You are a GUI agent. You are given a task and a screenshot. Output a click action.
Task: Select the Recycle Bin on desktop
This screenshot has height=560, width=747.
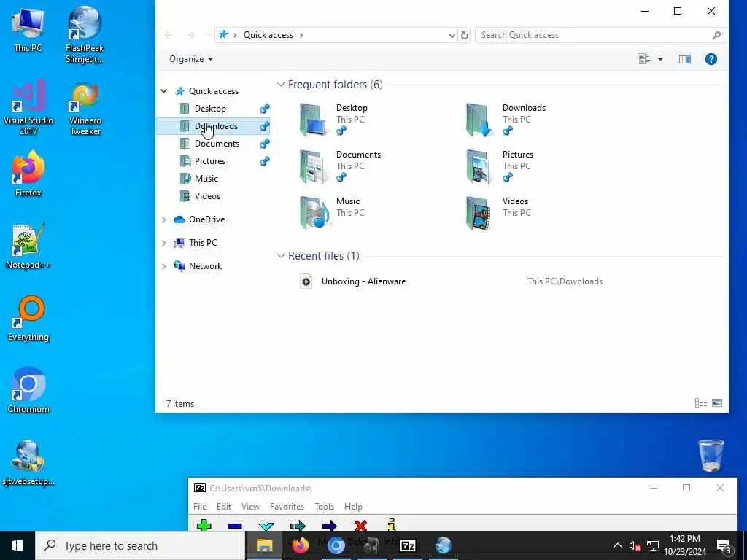point(711,455)
